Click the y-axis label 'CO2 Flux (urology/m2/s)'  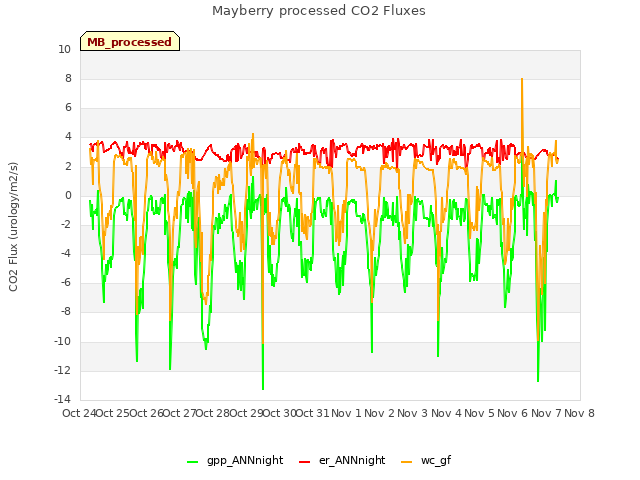(x=13, y=227)
